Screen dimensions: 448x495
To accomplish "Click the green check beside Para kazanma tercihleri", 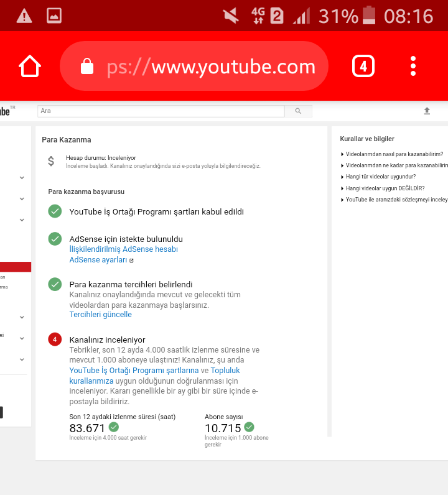I will click(x=55, y=284).
